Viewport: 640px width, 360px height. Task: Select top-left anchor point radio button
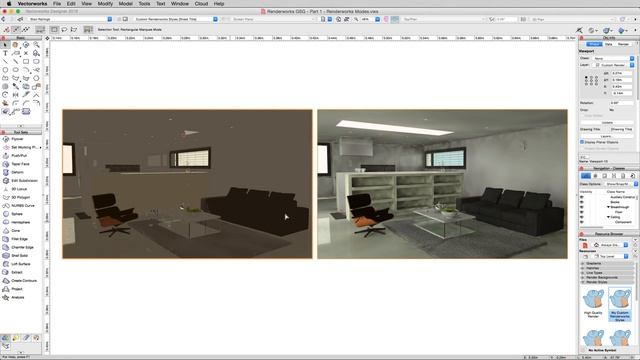(x=586, y=77)
